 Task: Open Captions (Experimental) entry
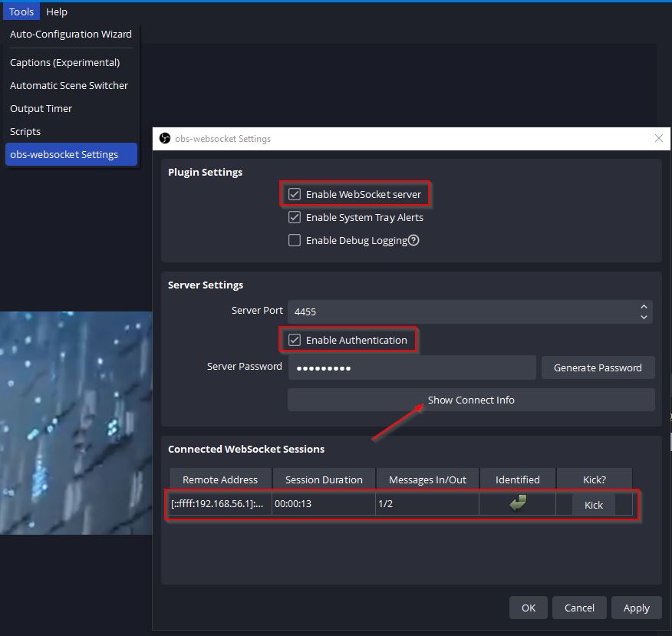(64, 62)
